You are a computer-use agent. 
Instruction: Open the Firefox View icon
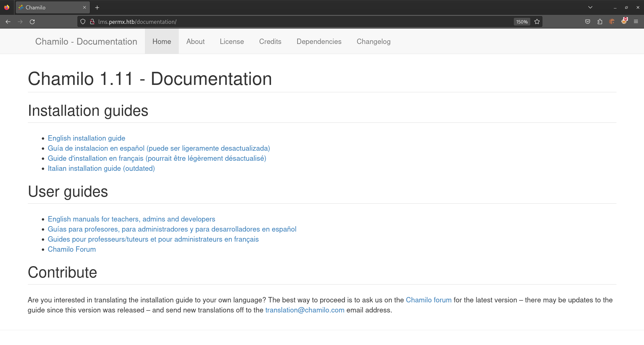[x=7, y=7]
